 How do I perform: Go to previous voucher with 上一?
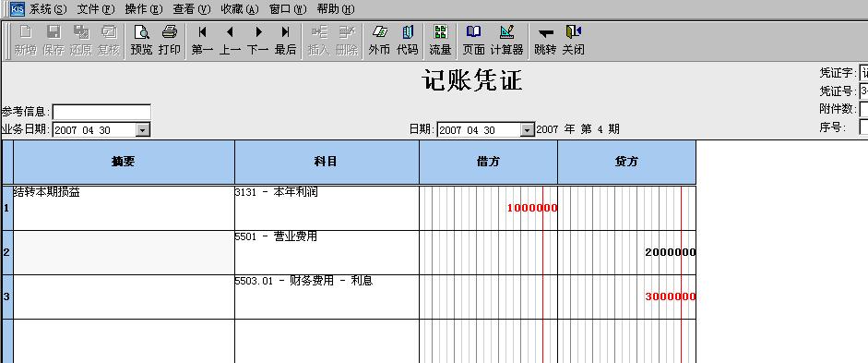(230, 40)
